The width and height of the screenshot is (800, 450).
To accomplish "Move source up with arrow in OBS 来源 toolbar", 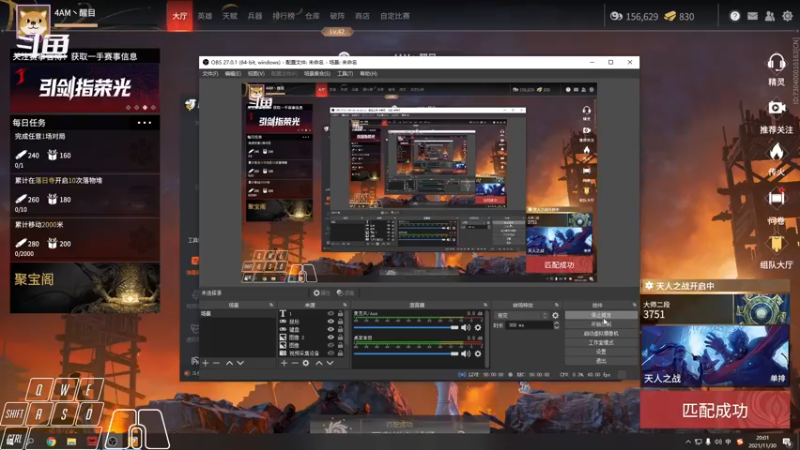I will click(x=319, y=363).
